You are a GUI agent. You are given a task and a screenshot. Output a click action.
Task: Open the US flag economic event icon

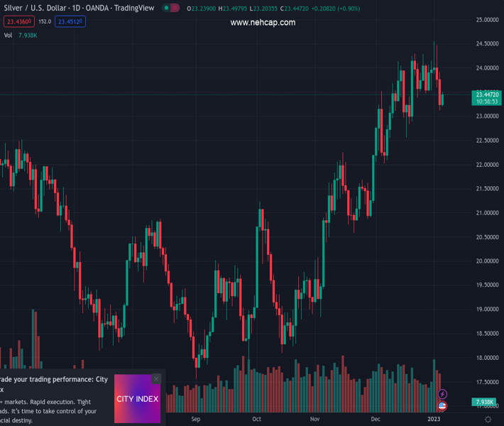click(x=442, y=406)
